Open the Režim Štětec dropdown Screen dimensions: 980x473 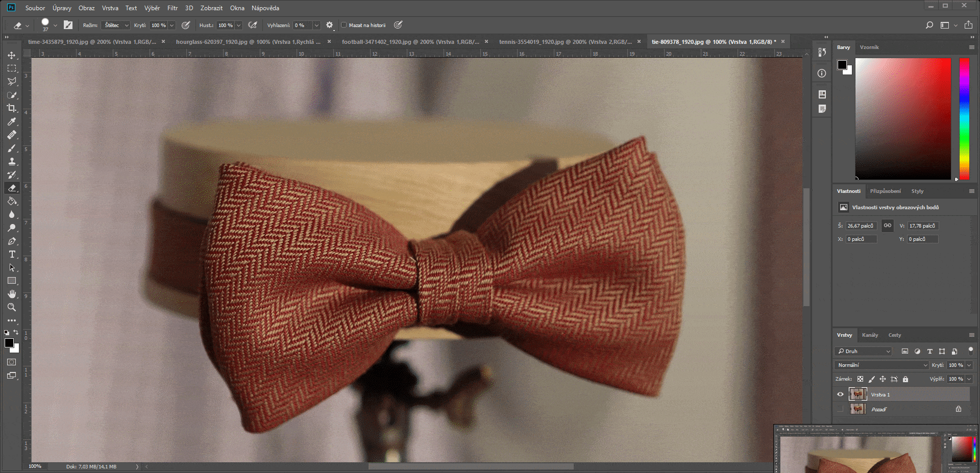point(116,25)
